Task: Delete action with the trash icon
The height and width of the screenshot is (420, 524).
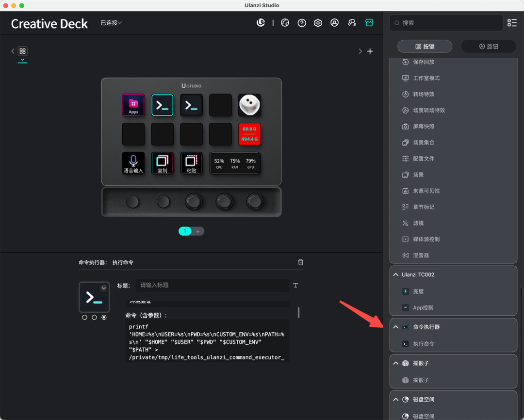Action: (x=300, y=262)
